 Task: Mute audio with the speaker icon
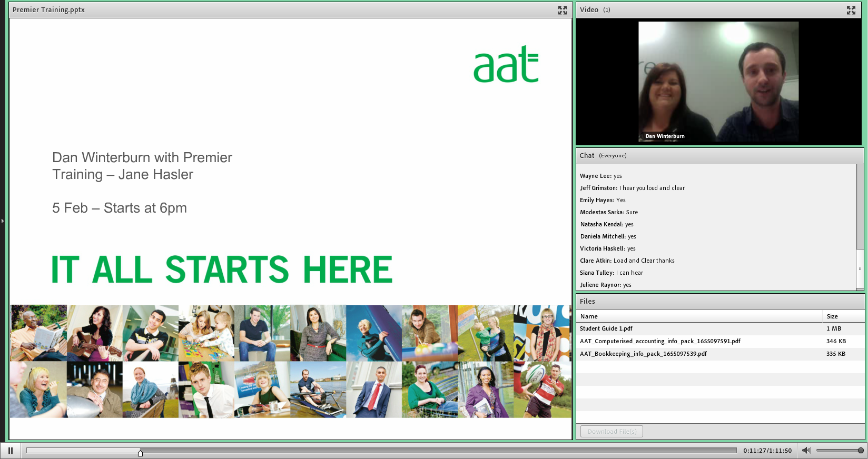click(806, 450)
